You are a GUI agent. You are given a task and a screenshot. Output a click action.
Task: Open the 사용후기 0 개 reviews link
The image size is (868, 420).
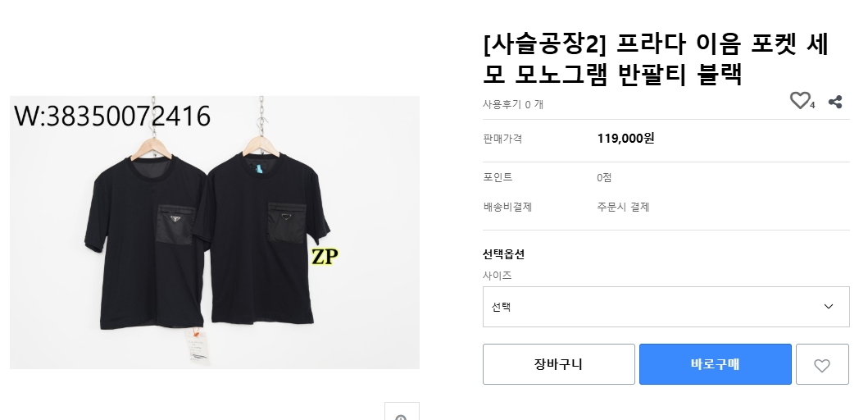tap(513, 104)
